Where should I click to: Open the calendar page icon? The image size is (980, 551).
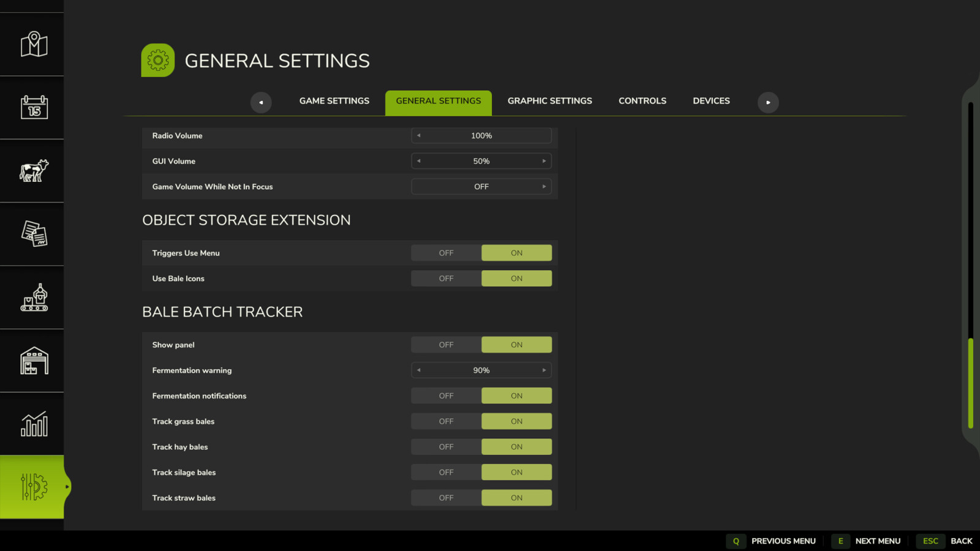(34, 107)
